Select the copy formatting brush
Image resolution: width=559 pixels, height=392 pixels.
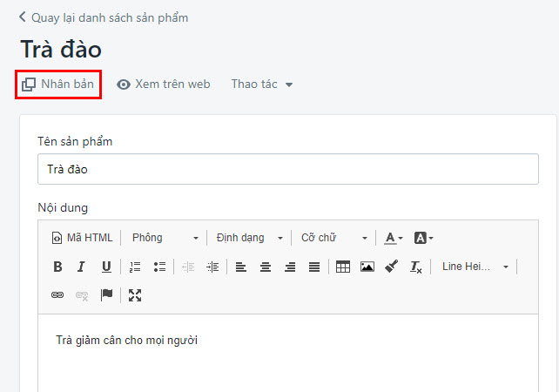click(x=392, y=267)
